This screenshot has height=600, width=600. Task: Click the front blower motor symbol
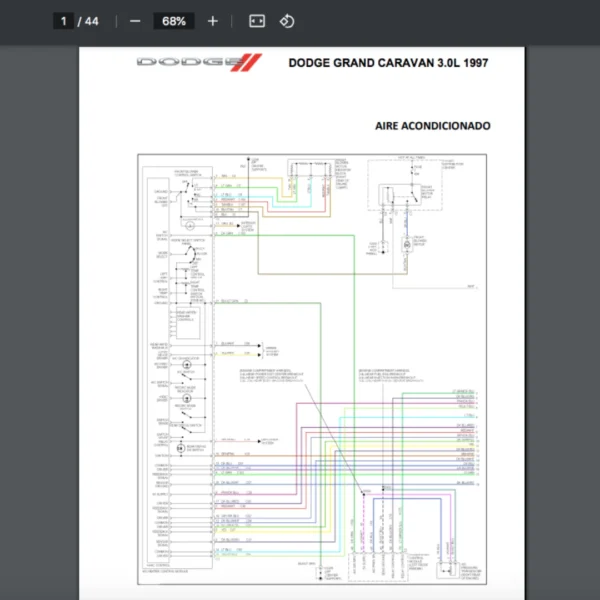[x=406, y=244]
